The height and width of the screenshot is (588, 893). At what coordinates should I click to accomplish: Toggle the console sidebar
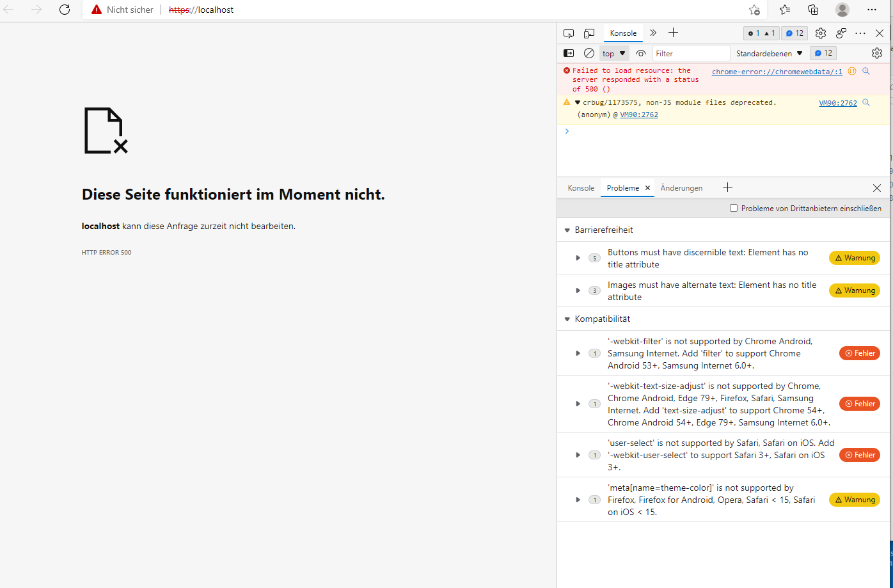point(569,53)
